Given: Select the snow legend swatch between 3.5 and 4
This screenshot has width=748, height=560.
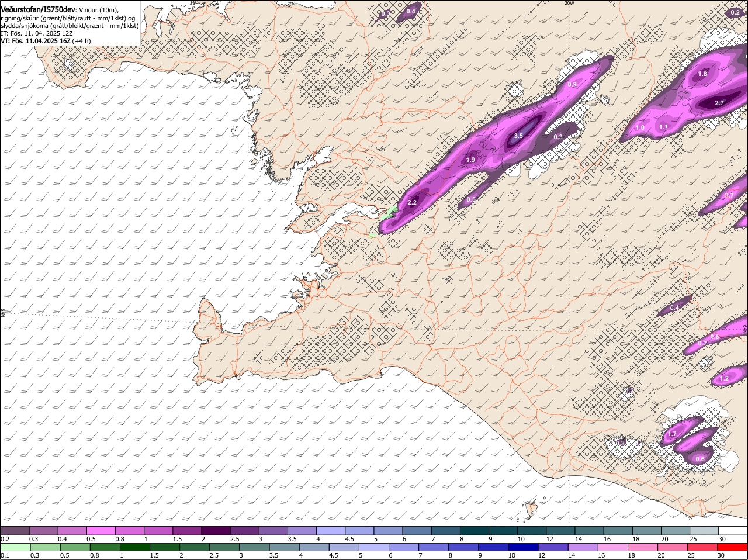Looking at the screenshot, I should [302, 530].
